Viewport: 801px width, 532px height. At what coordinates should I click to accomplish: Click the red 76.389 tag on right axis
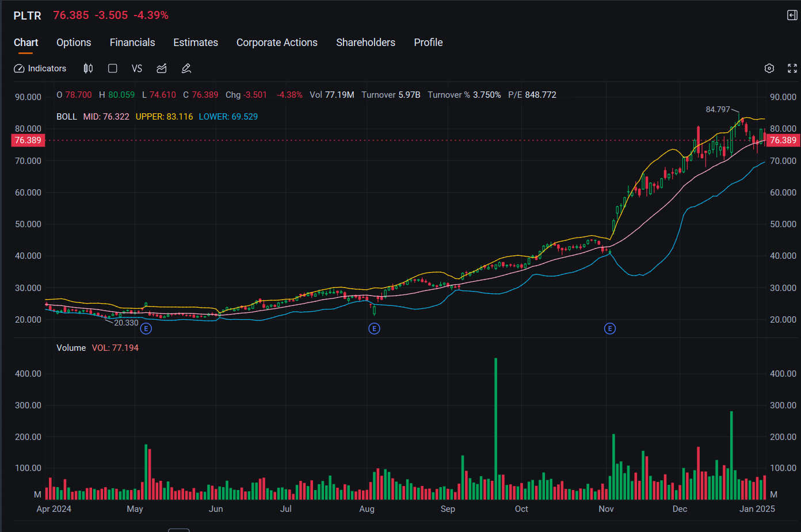[x=783, y=140]
